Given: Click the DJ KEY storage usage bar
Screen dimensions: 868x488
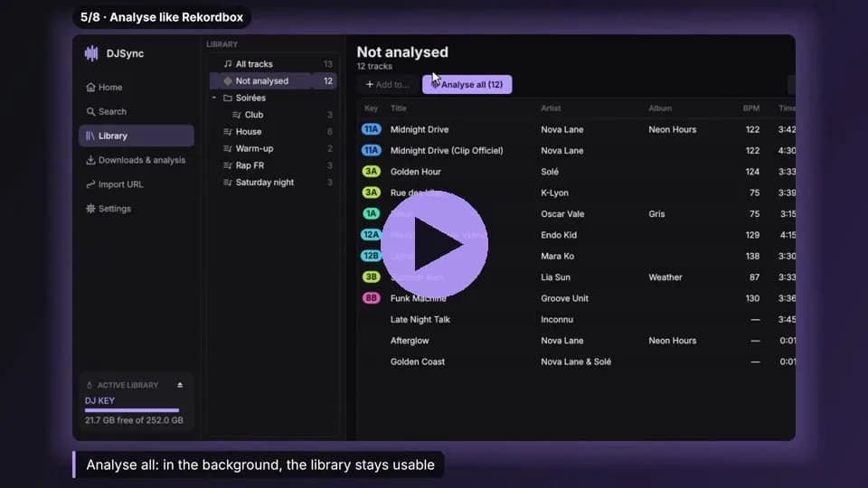Looking at the screenshot, I should coord(132,410).
